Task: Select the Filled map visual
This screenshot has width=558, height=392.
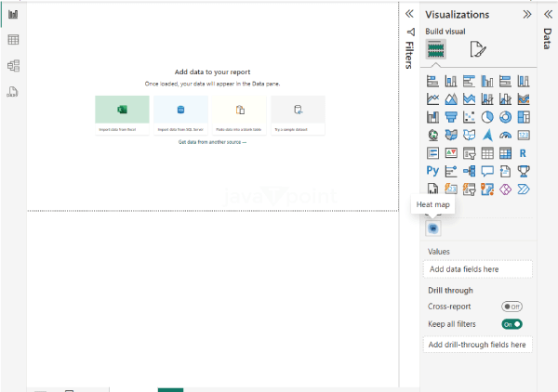Action: pos(451,135)
